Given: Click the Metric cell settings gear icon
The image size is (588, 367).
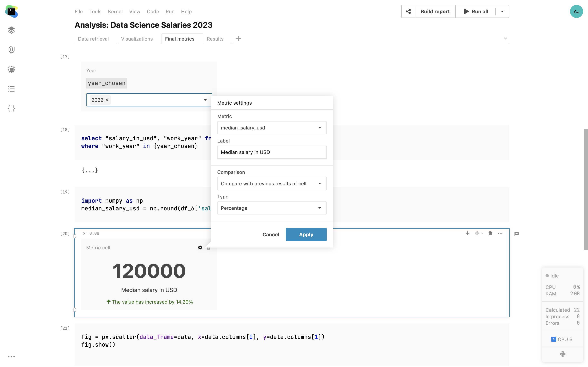Looking at the screenshot, I should click(x=200, y=248).
